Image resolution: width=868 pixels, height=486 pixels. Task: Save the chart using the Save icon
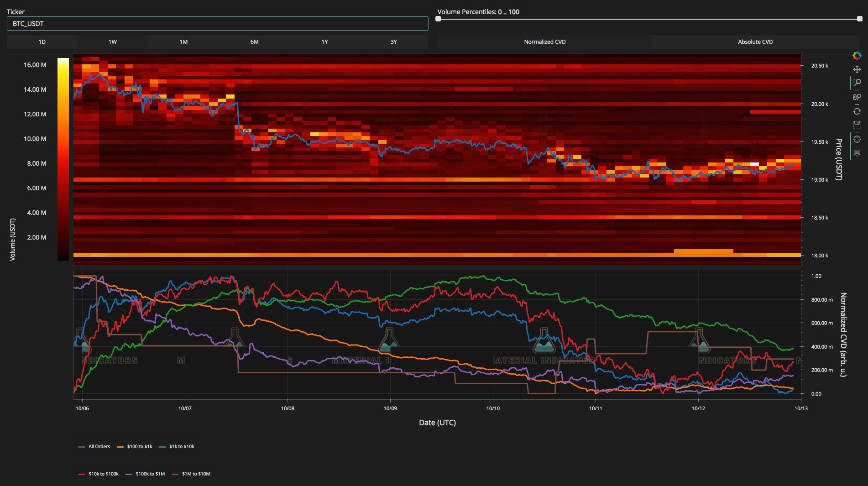click(857, 125)
